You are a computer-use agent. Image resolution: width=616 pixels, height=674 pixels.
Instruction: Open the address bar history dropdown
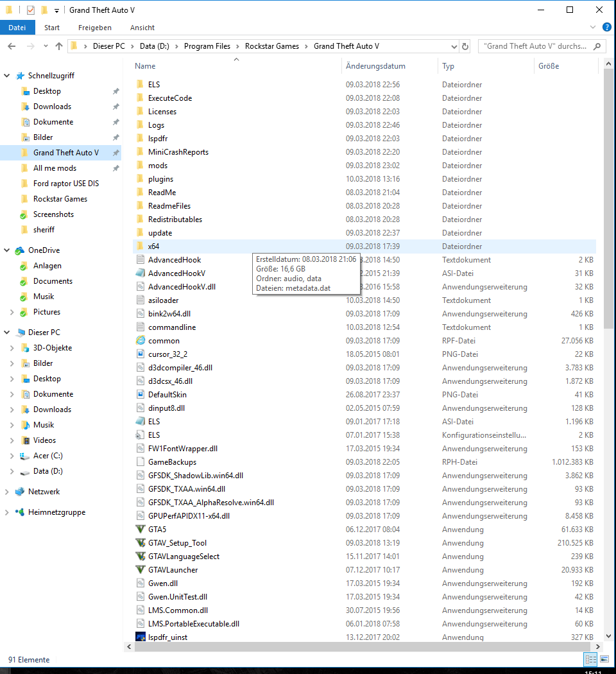coord(454,46)
